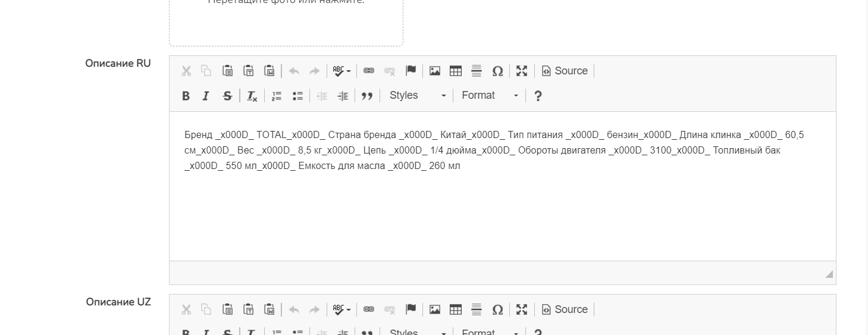
Task: Insert numbered list in Описание RU editor
Action: click(x=277, y=96)
